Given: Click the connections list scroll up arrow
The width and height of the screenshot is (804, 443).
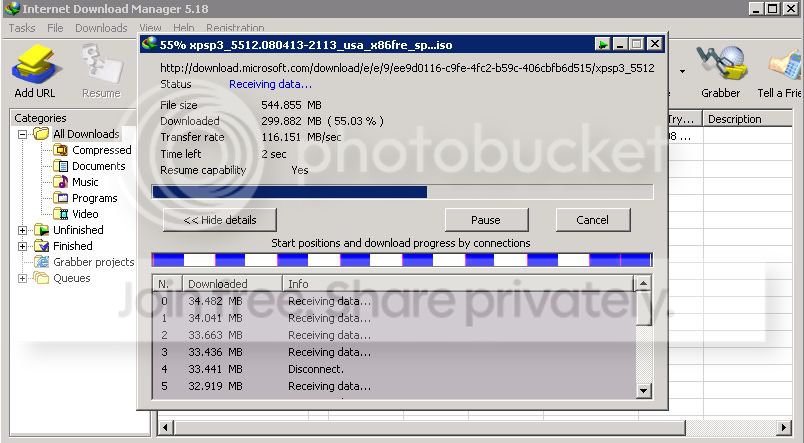Looking at the screenshot, I should [643, 283].
